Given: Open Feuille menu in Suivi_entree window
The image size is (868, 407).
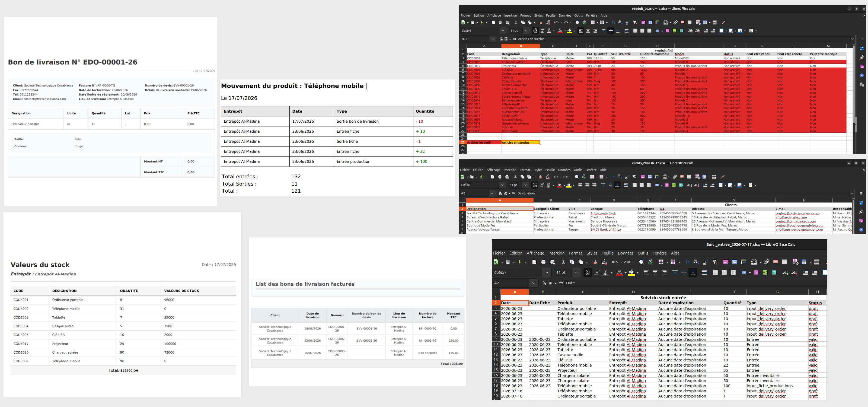Looking at the screenshot, I should click(607, 253).
